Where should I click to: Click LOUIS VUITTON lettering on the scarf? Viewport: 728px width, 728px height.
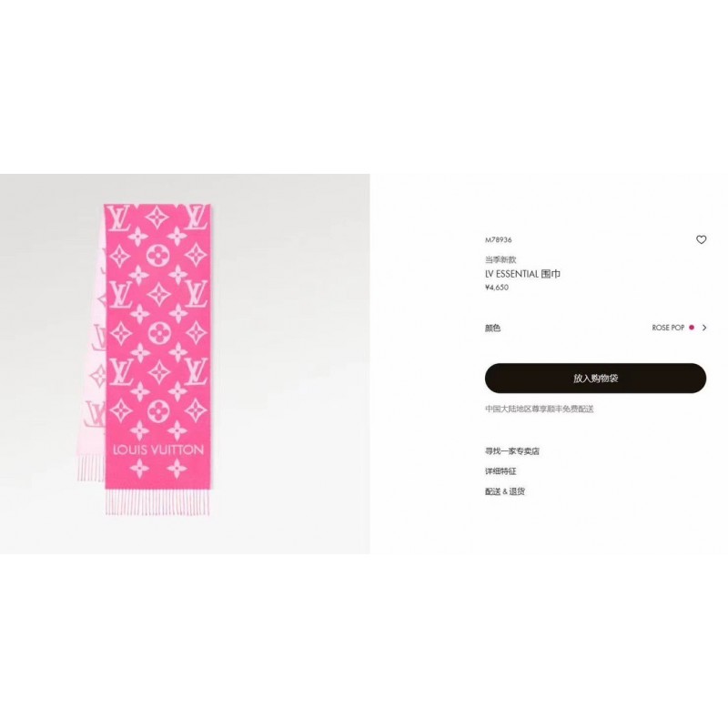pyautogui.click(x=158, y=450)
